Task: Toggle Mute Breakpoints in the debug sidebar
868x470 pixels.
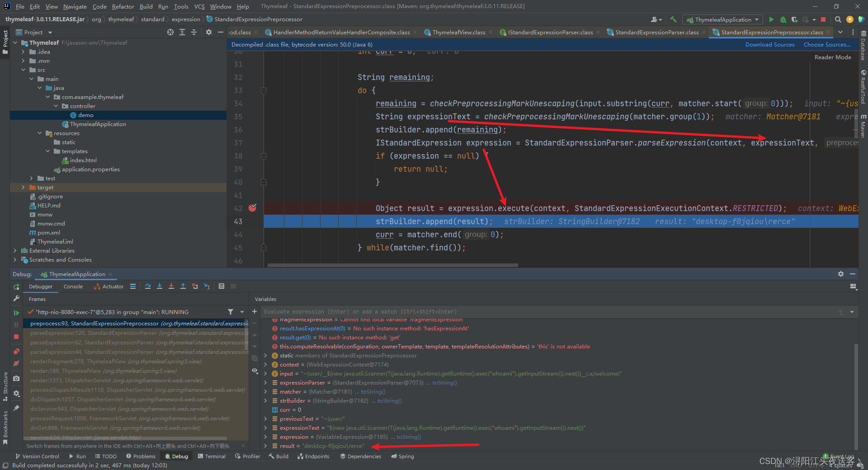Action: [x=16, y=363]
